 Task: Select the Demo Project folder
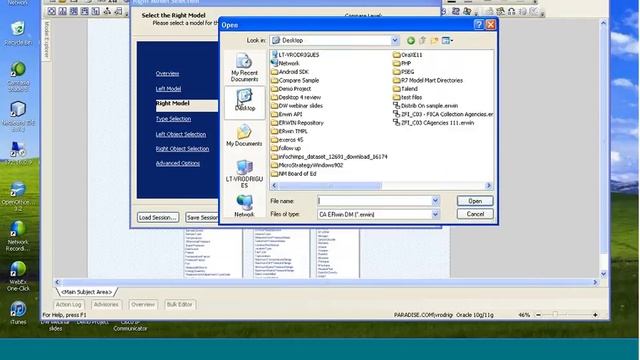point(291,89)
